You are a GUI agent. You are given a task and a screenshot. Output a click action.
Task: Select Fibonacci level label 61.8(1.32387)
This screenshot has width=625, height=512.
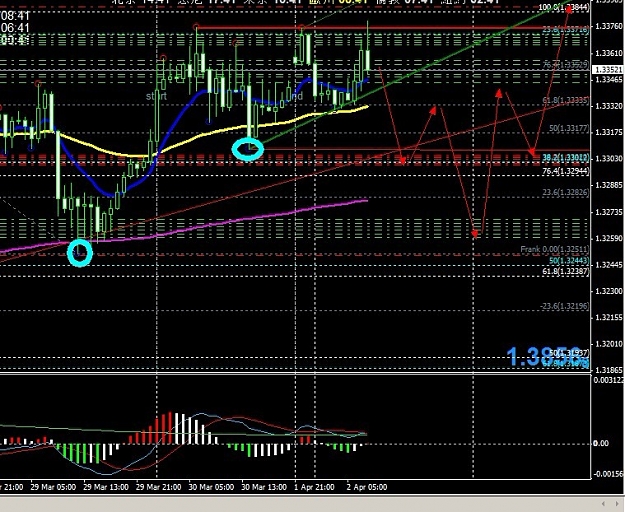click(x=566, y=271)
